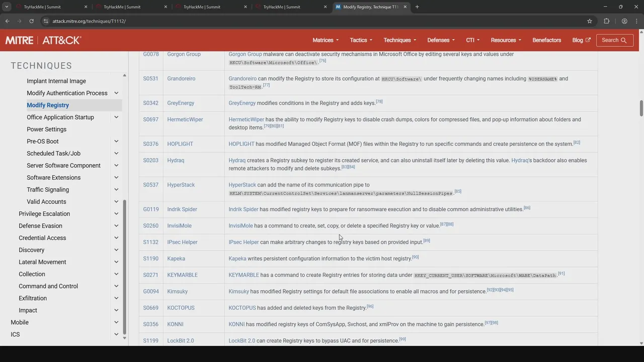Image resolution: width=644 pixels, height=362 pixels.
Task: Expand Modify Authentication Process chevron
Action: [x=116, y=93]
